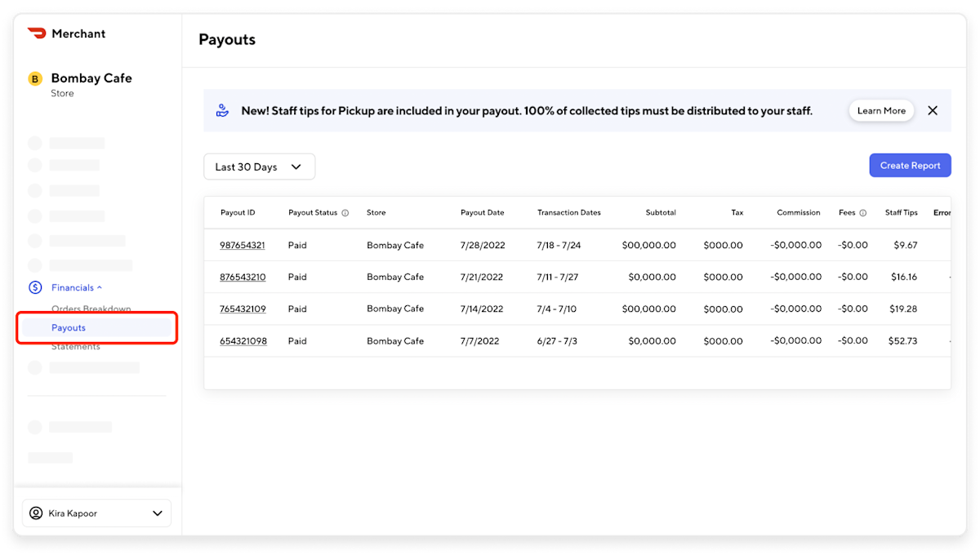Image resolution: width=980 pixels, height=560 pixels.
Task: Click the Financials dollar sign icon
Action: click(35, 287)
